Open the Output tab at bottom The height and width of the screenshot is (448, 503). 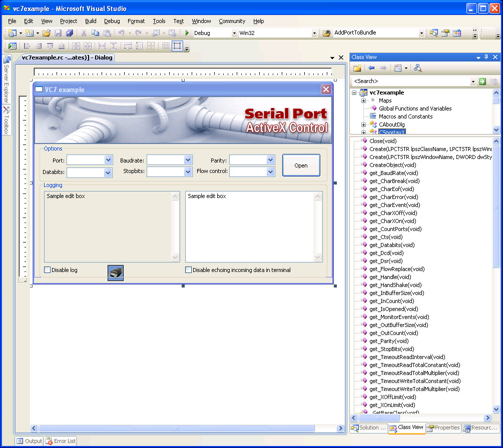pos(30,441)
